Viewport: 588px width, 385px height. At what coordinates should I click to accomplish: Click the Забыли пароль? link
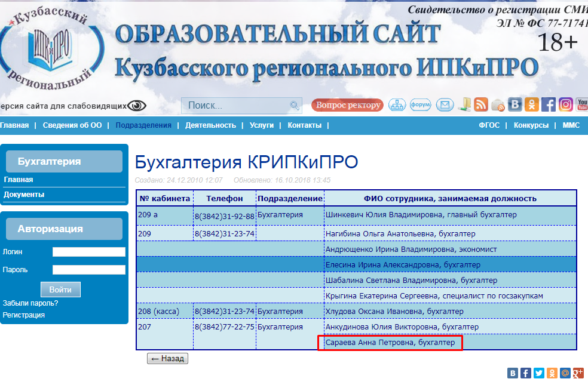pyautogui.click(x=30, y=303)
